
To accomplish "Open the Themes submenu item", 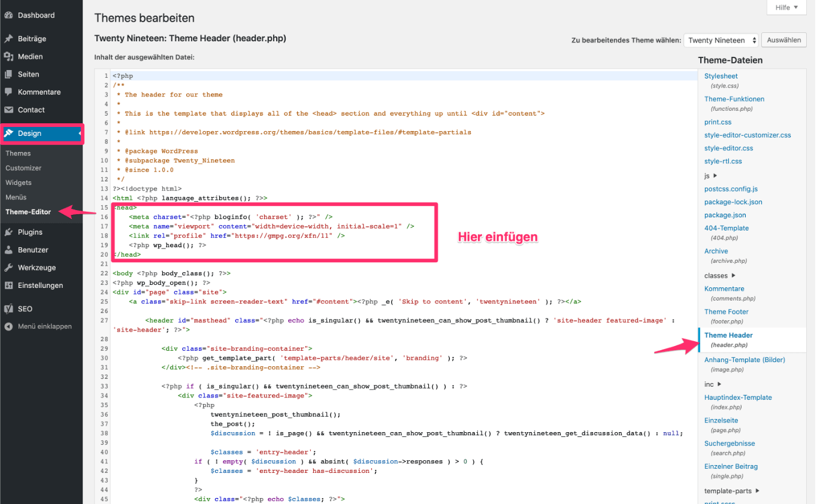I will [x=18, y=153].
